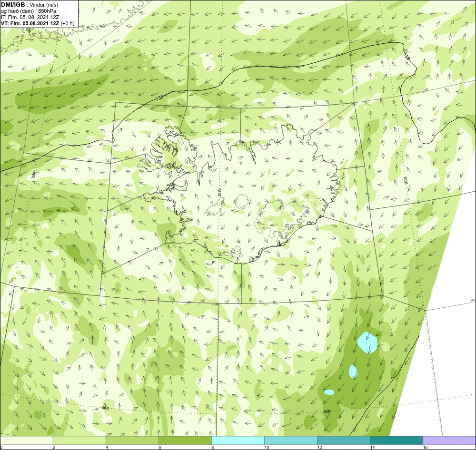Click the '60N' label near the dark green area
The width and height of the screenshot is (476, 450).
point(327,412)
